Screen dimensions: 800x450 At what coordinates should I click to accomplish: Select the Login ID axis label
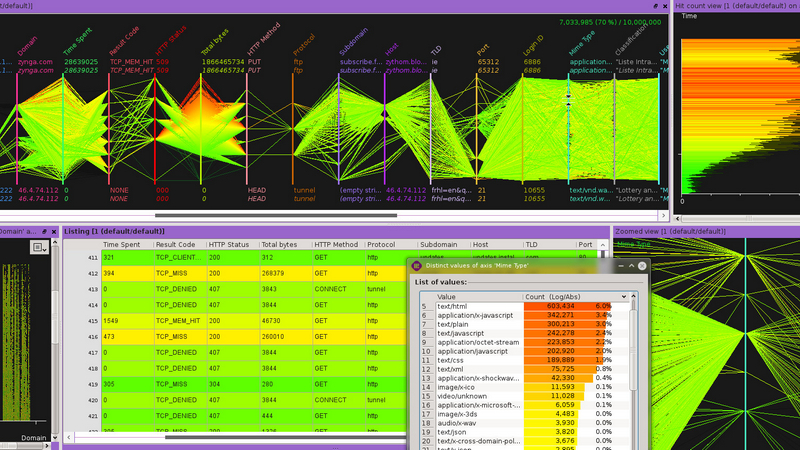(x=533, y=45)
